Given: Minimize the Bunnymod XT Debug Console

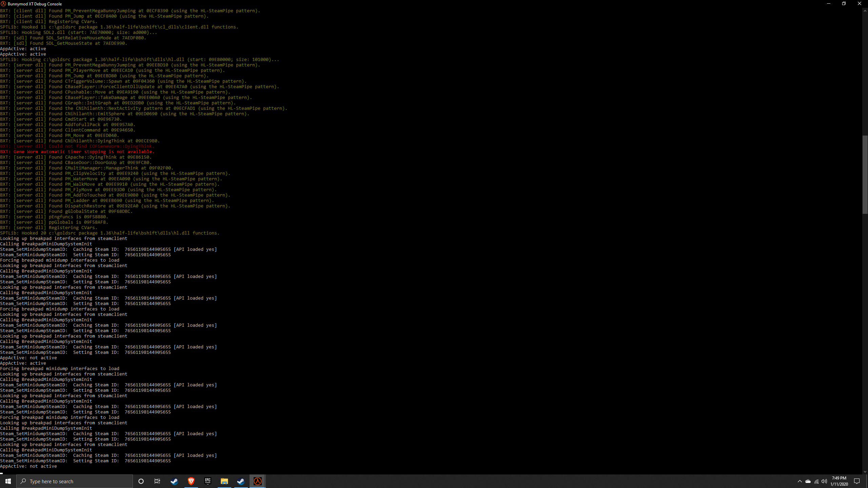Looking at the screenshot, I should click(x=829, y=4).
